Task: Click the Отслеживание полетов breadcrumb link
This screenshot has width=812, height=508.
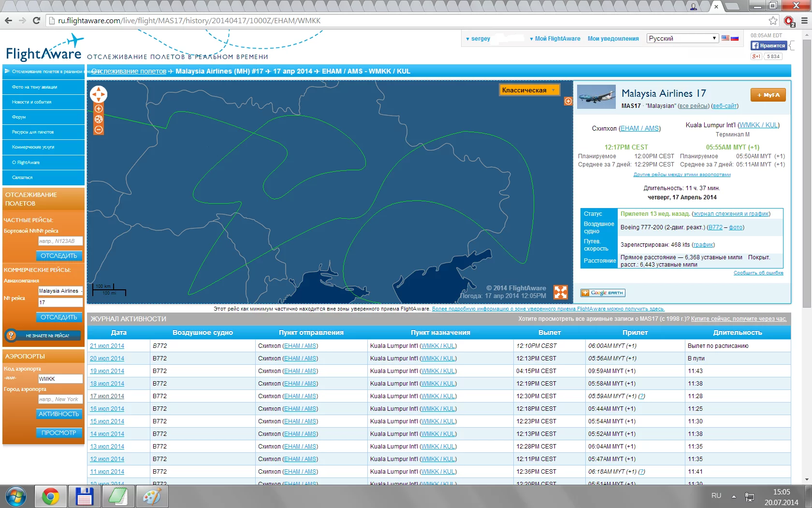Action: click(x=129, y=71)
